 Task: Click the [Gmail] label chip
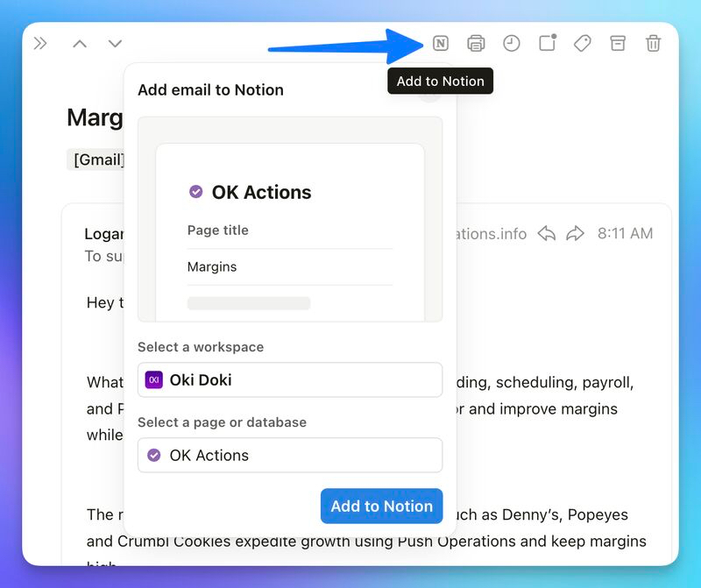[96, 159]
